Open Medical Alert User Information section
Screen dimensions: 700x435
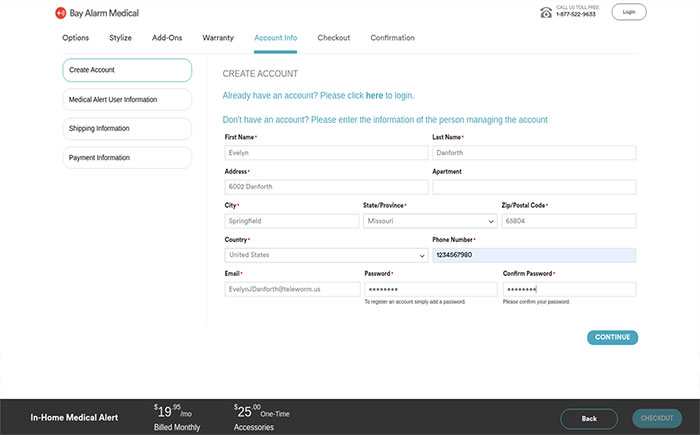click(127, 100)
